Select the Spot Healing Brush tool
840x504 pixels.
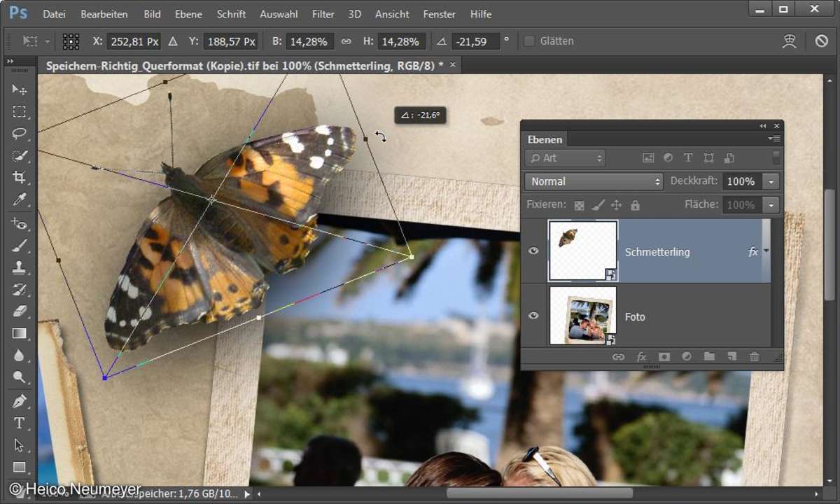pyautogui.click(x=19, y=223)
